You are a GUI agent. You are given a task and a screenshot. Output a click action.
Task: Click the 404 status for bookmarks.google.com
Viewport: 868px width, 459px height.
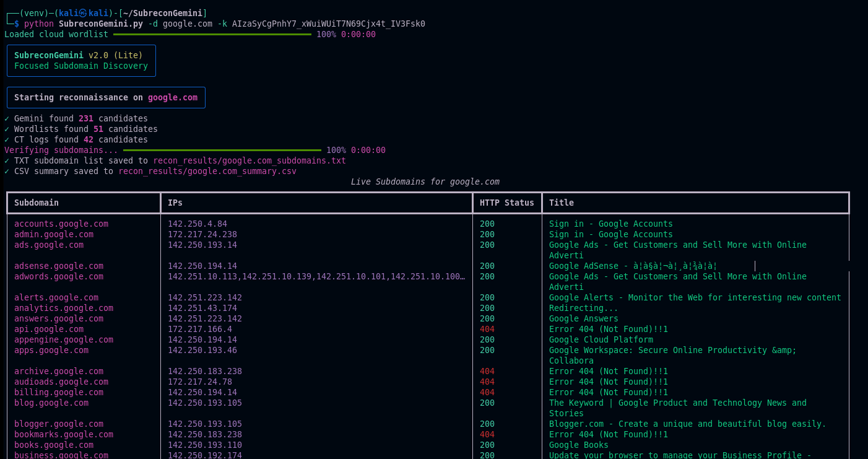pos(487,434)
